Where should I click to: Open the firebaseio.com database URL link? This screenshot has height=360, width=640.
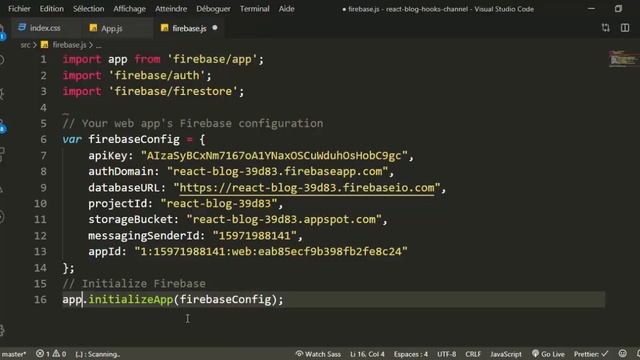tap(307, 188)
